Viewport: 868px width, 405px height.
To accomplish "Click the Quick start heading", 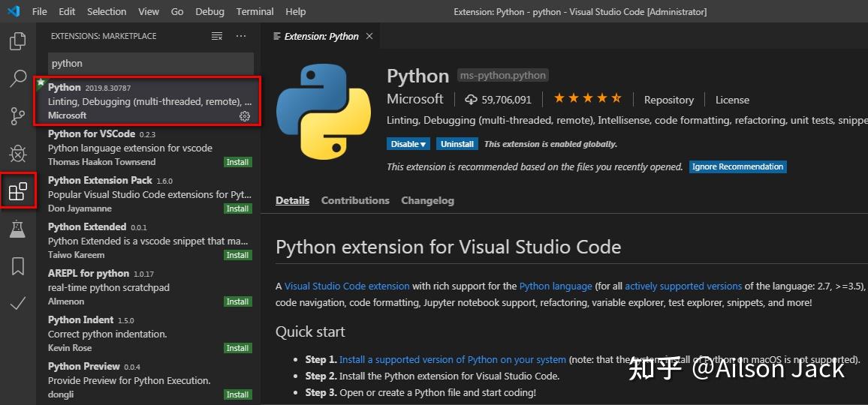I will tap(310, 331).
